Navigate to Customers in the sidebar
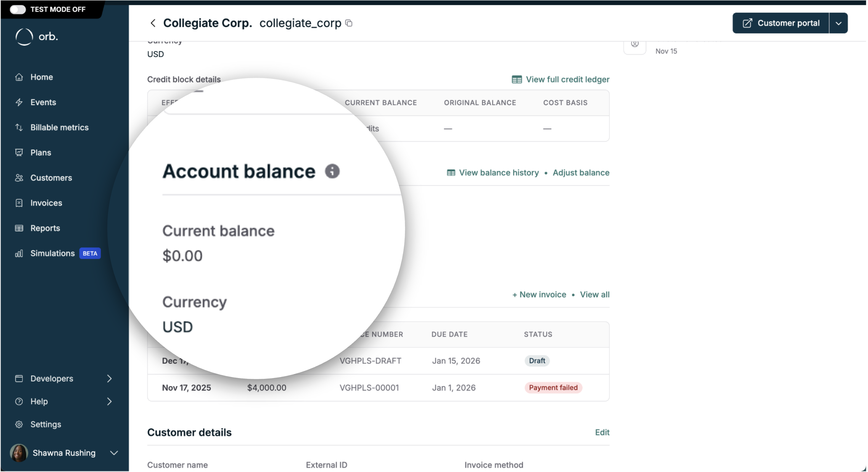The image size is (868, 472). (19, 178)
